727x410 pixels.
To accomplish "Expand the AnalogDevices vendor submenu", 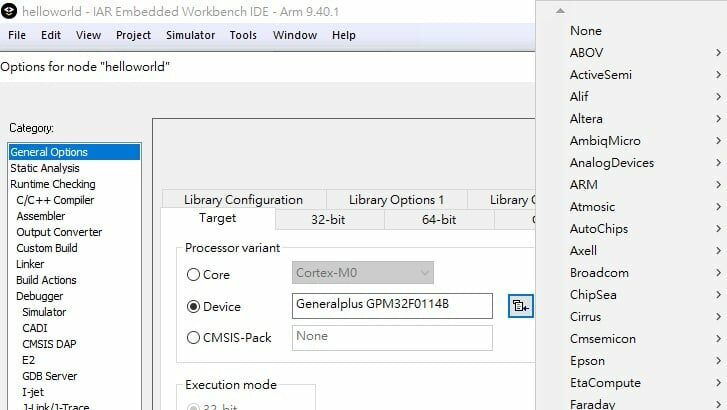I will [x=631, y=163].
